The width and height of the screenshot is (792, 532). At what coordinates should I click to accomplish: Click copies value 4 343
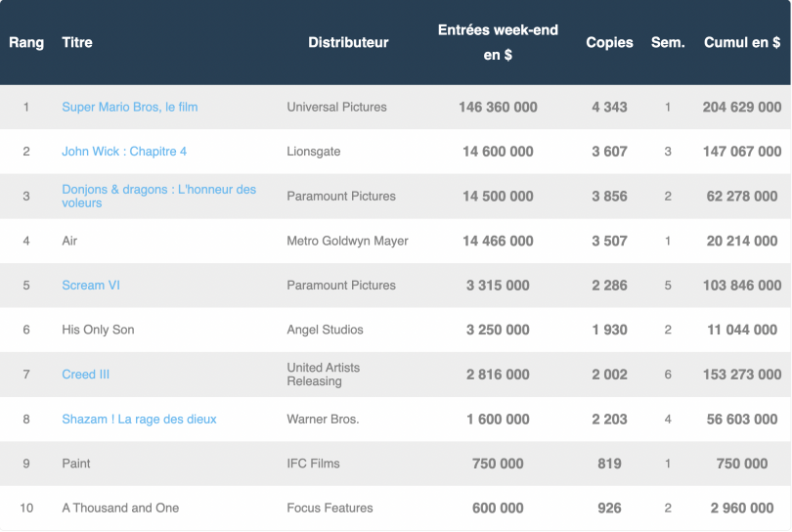(610, 108)
